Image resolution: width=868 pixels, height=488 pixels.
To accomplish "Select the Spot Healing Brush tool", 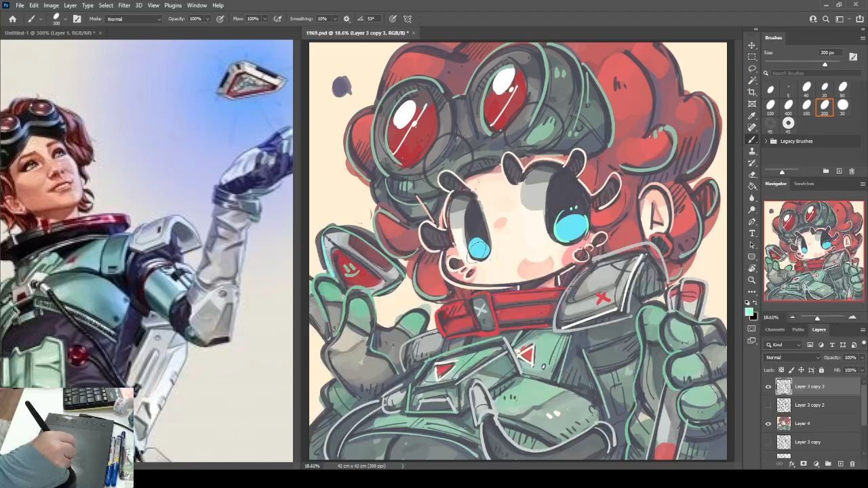I will click(x=752, y=127).
